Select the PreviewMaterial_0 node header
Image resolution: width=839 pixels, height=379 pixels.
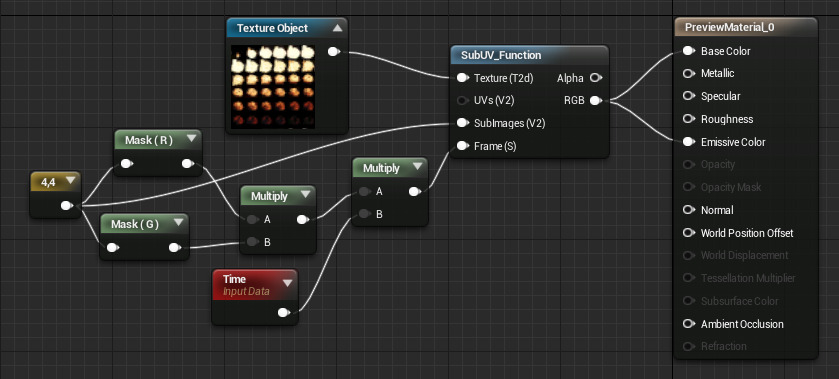point(745,27)
